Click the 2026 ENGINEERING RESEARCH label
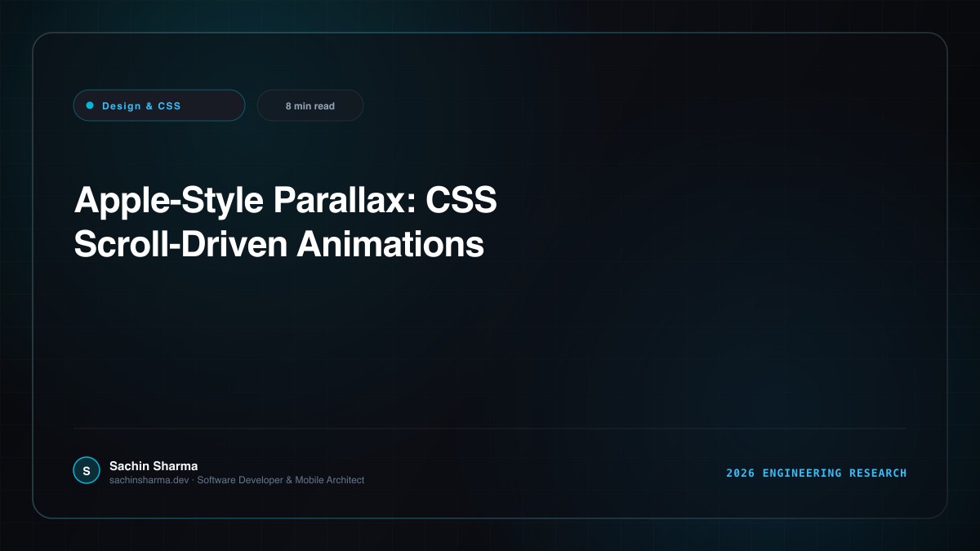This screenshot has width=980, height=551. 817,473
